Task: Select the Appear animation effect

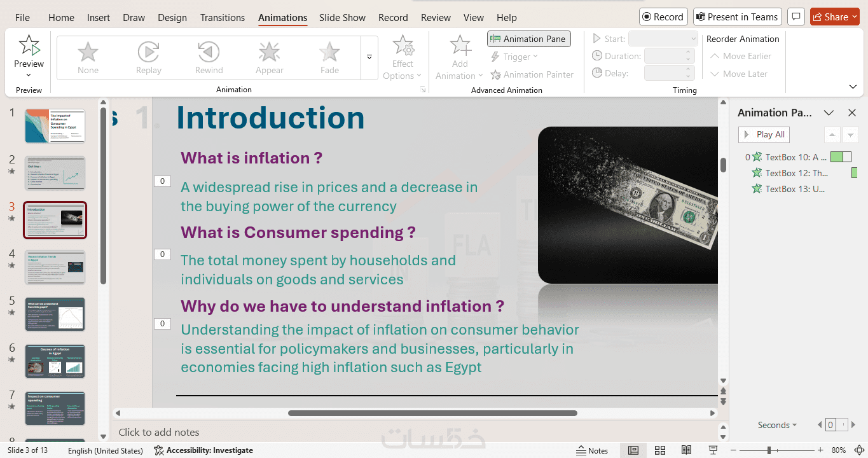Action: point(270,58)
